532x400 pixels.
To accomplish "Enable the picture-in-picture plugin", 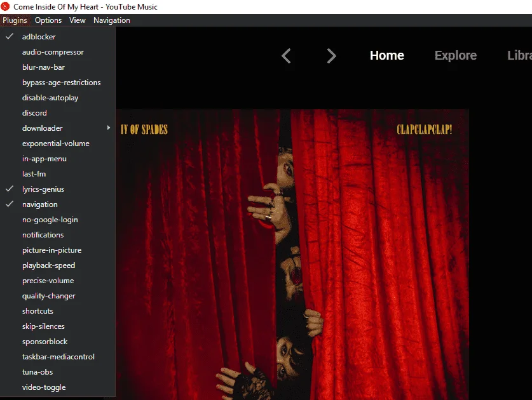I will [x=58, y=250].
